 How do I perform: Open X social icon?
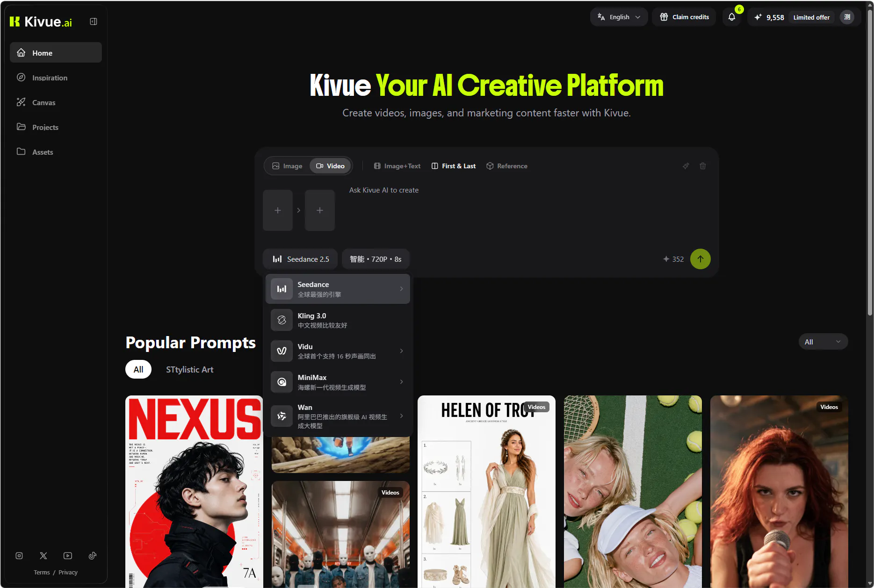point(43,556)
